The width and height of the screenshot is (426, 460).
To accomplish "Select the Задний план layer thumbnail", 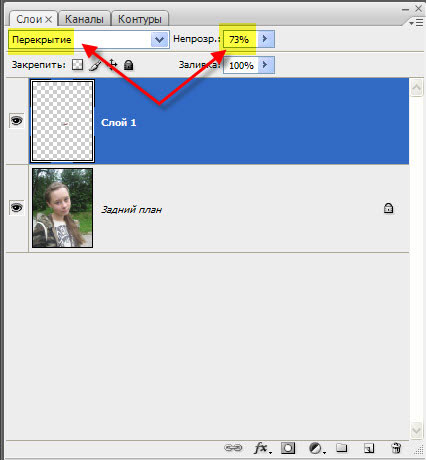I will tap(62, 208).
